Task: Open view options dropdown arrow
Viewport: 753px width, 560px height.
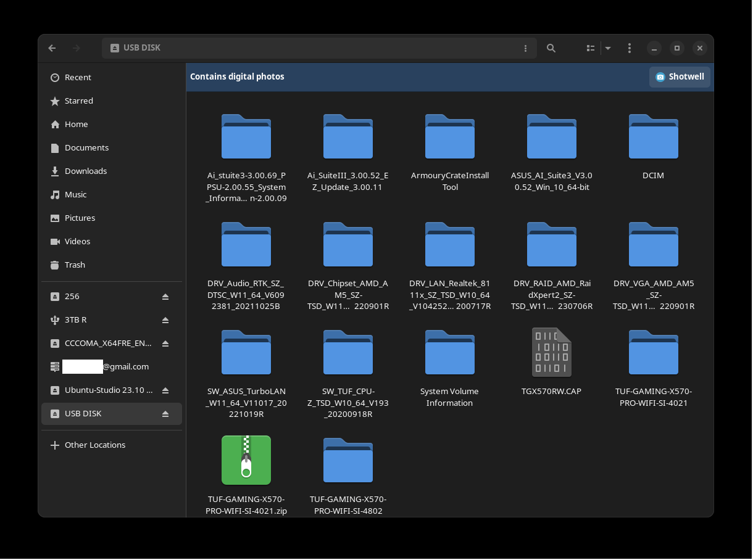Action: click(x=608, y=48)
